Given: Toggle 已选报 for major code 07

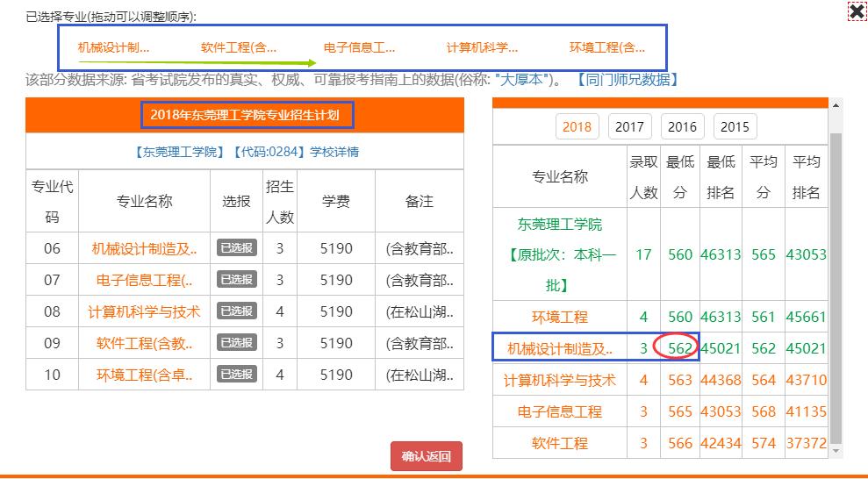Looking at the screenshot, I should [236, 279].
